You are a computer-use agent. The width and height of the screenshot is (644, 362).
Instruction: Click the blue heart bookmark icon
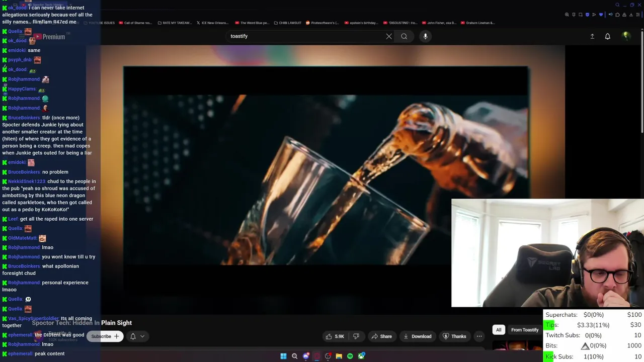[x=601, y=15]
